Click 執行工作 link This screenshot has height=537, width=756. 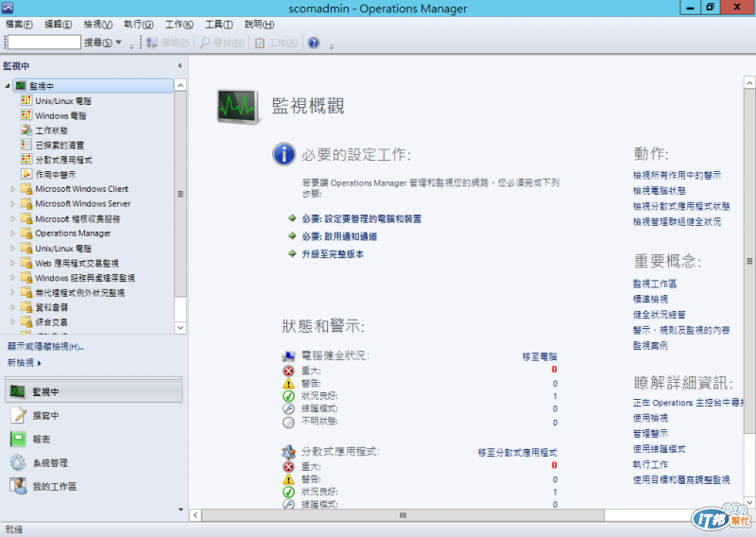(650, 464)
